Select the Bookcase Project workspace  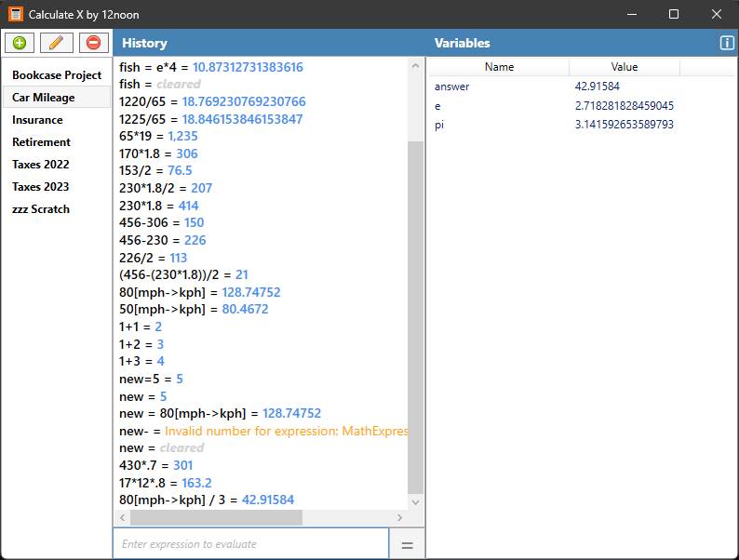click(57, 75)
